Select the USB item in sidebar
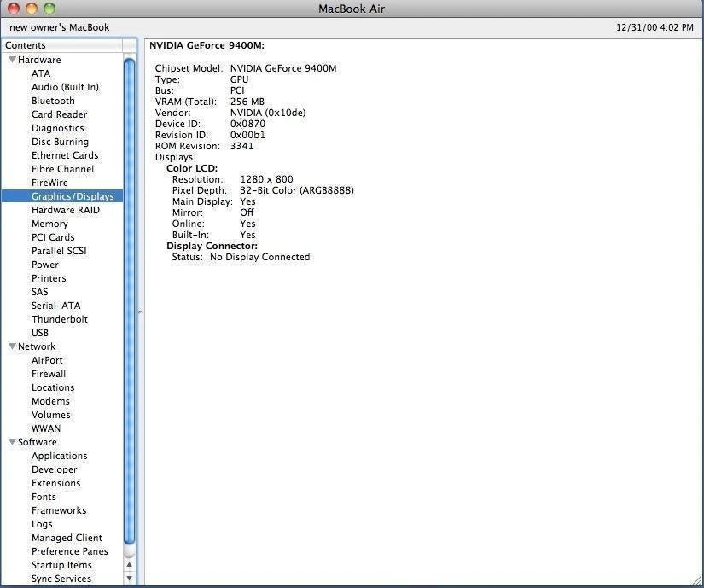 pos(40,333)
